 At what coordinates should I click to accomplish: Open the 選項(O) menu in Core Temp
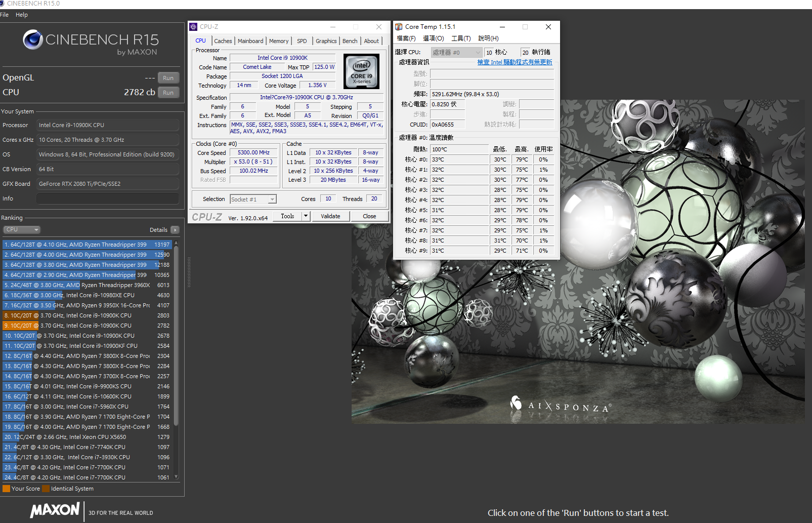434,38
